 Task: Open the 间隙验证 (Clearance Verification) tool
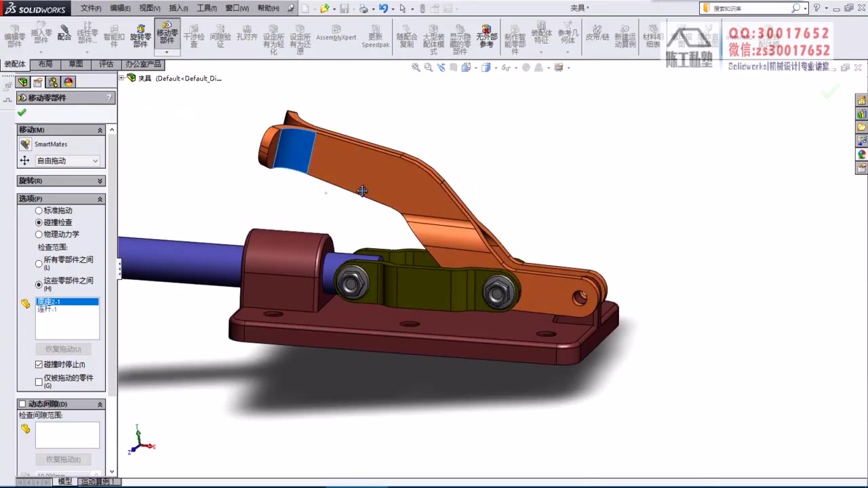point(220,37)
